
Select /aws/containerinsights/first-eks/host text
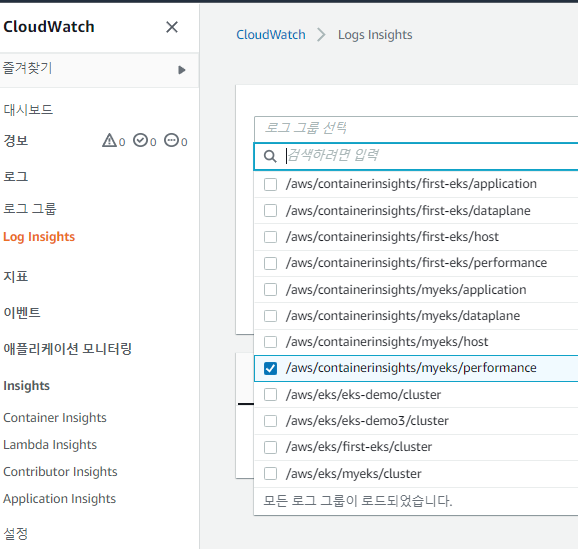tap(392, 237)
